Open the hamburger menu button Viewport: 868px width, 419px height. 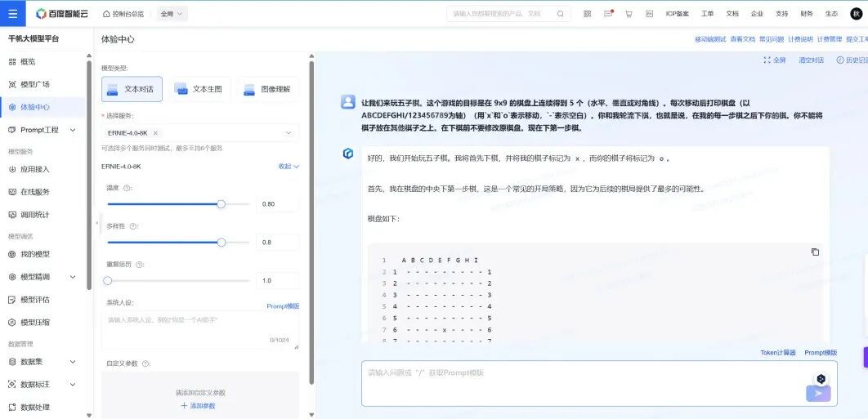coord(13,13)
